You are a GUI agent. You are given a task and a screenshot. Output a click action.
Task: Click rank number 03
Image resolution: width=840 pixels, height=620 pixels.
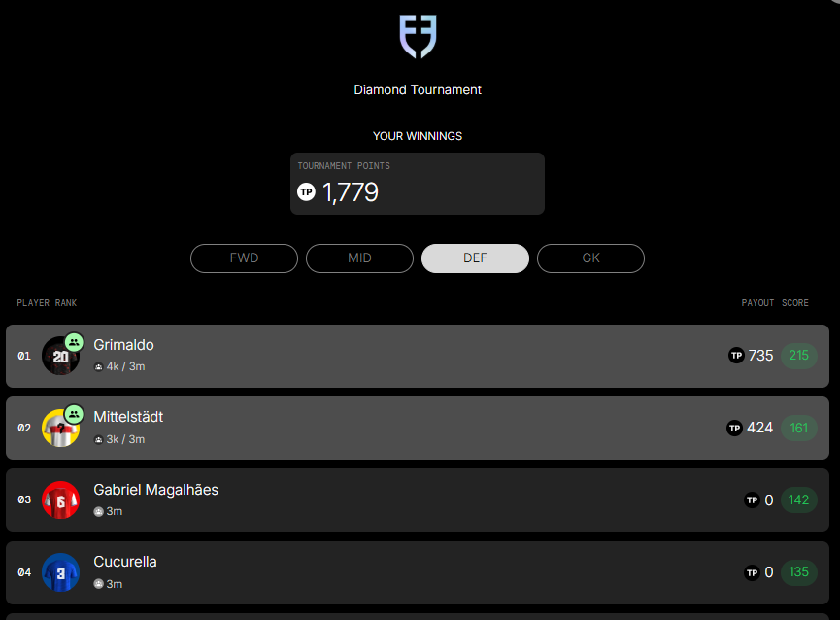coord(24,499)
